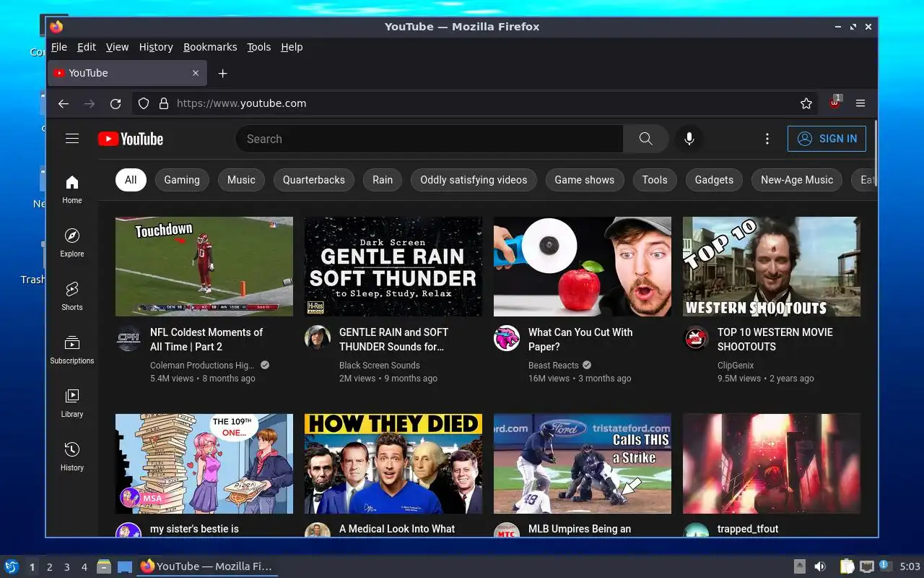The height and width of the screenshot is (578, 924).
Task: Open the Touchdown football thumbnail
Action: [204, 267]
